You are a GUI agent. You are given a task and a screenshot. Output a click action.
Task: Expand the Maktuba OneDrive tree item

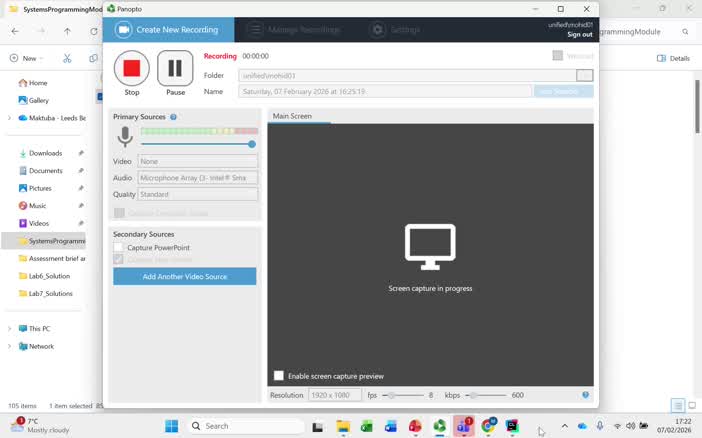[x=9, y=118]
